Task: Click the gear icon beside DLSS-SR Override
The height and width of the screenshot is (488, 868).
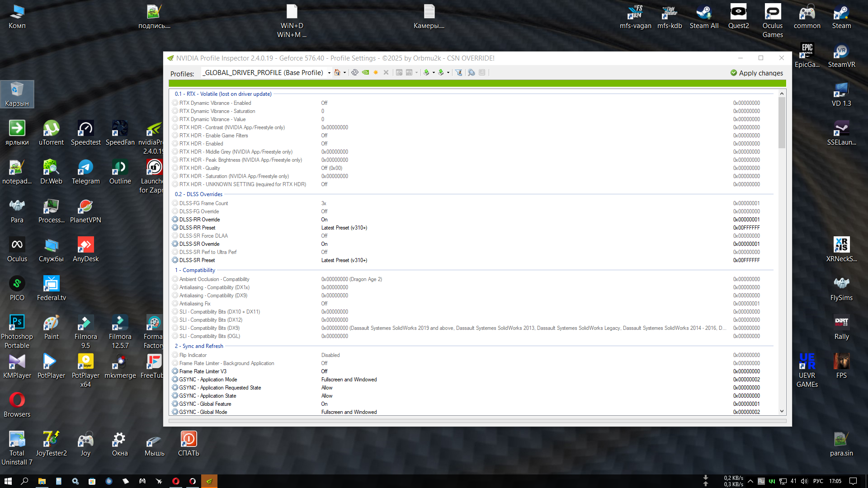Action: pyautogui.click(x=175, y=244)
